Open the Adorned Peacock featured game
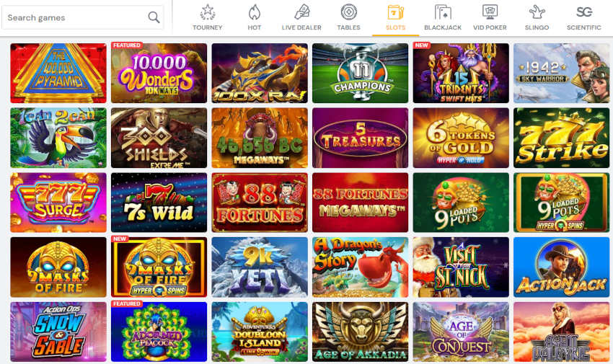The width and height of the screenshot is (613, 364). click(x=159, y=332)
